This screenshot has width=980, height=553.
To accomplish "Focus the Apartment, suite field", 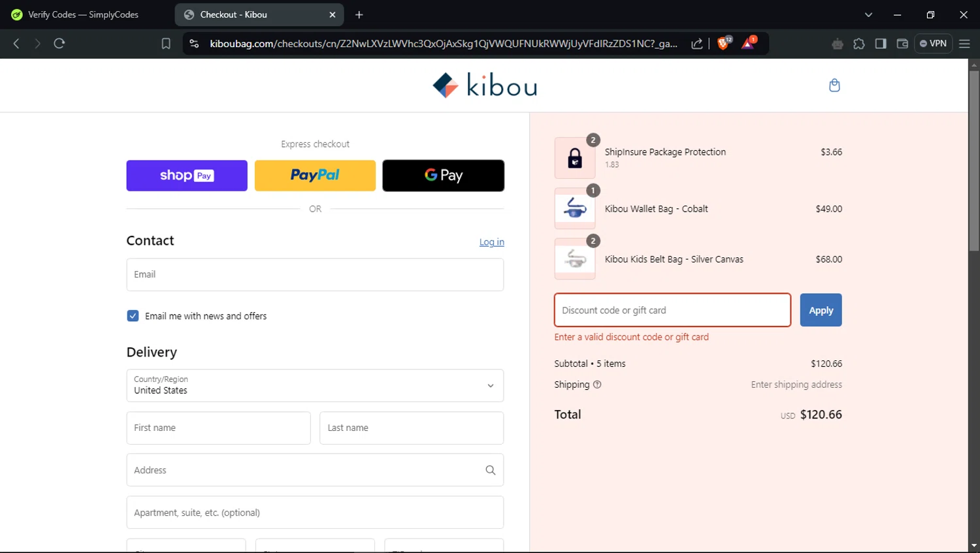I will pyautogui.click(x=315, y=513).
